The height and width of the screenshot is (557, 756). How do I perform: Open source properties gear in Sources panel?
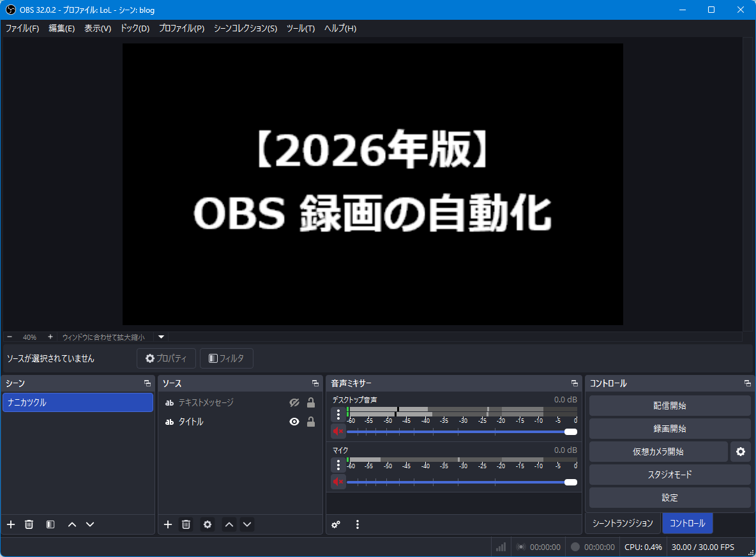(207, 524)
